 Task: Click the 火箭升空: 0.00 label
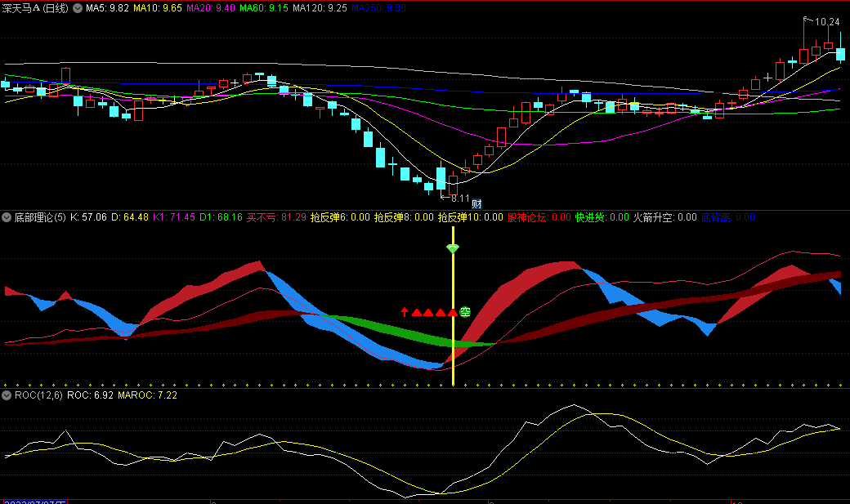665,217
